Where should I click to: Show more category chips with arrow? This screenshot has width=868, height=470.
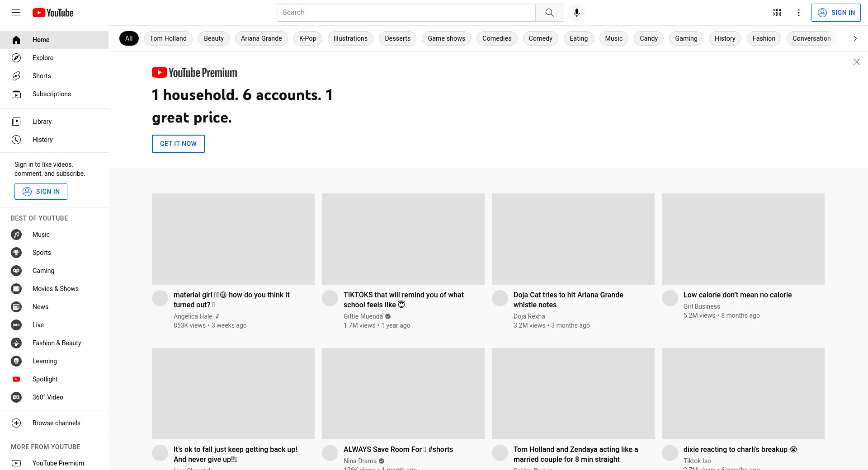click(x=855, y=38)
